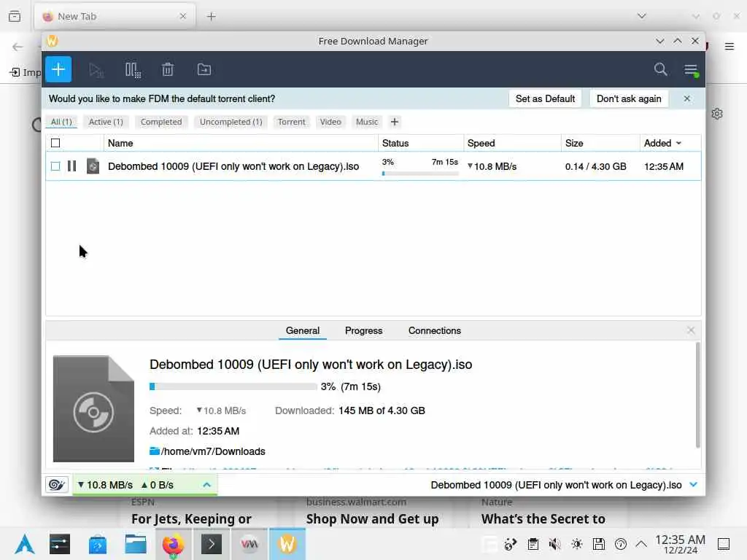Open Firefox tab list dropdown chevron

642,16
